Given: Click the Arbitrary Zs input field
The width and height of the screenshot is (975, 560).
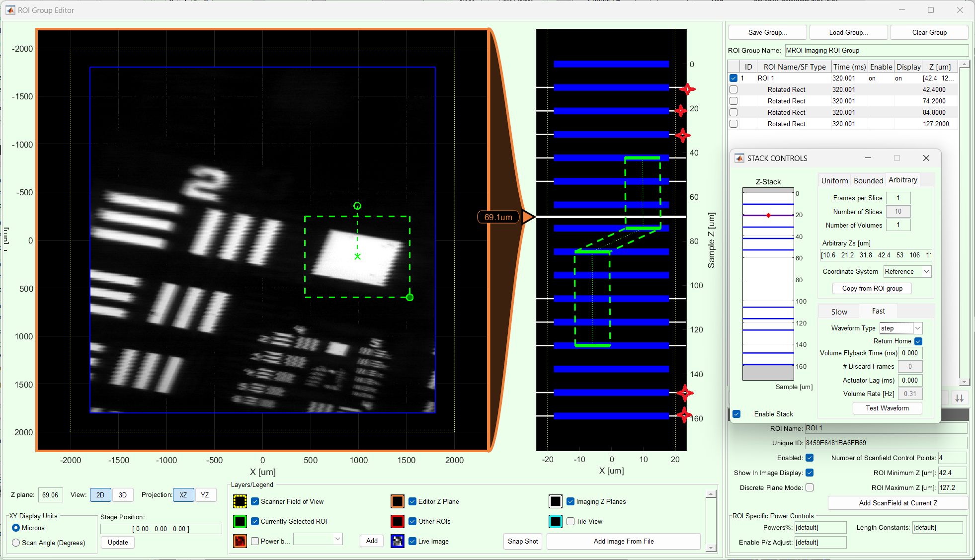Looking at the screenshot, I should coord(875,255).
